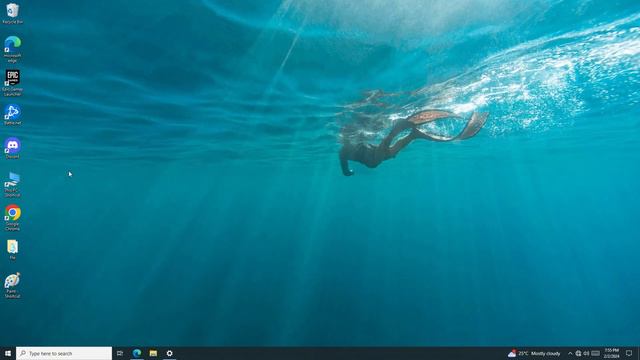Select the File folder icon on desktop

click(13, 250)
